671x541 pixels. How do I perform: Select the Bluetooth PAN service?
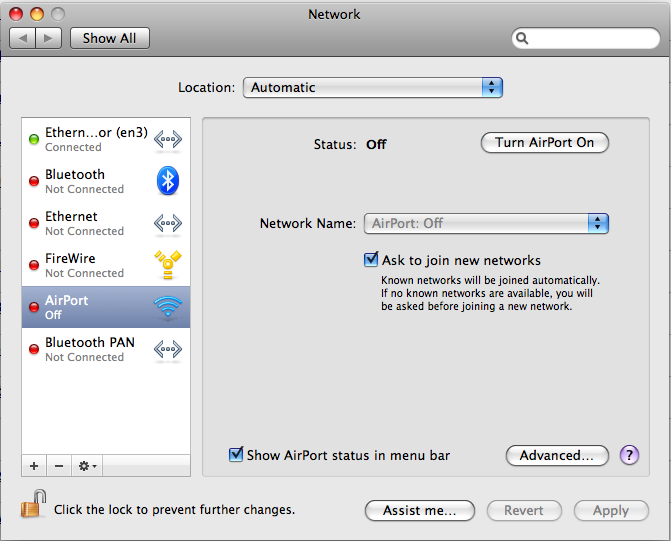pyautogui.click(x=106, y=349)
